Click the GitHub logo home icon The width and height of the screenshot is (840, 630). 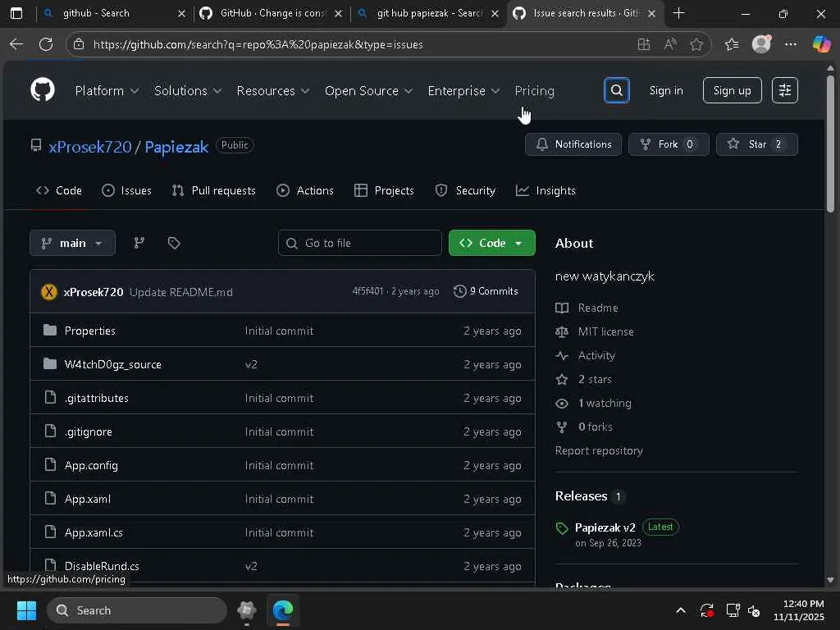(43, 89)
